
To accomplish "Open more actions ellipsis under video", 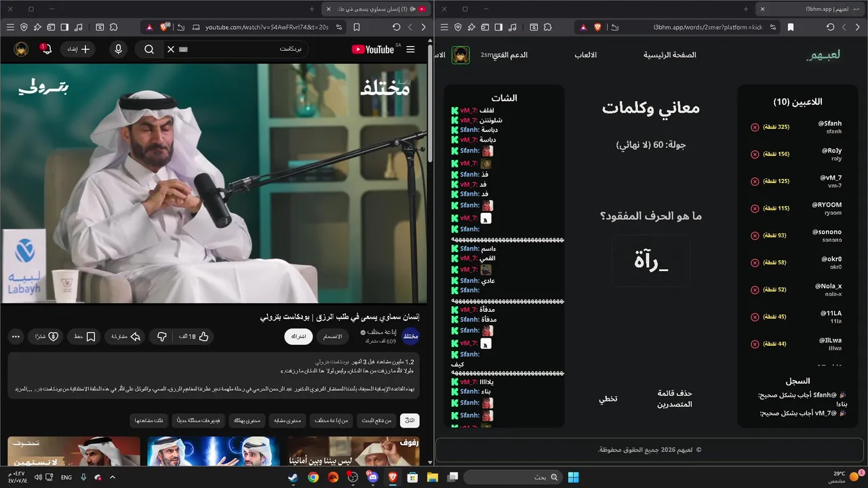I will (16, 336).
